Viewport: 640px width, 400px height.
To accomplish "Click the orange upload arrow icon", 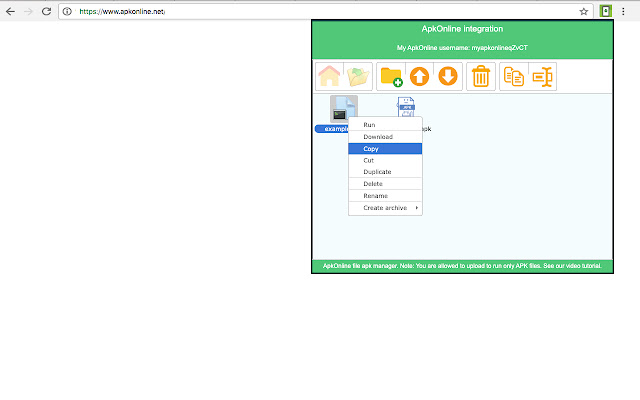I will [x=420, y=76].
